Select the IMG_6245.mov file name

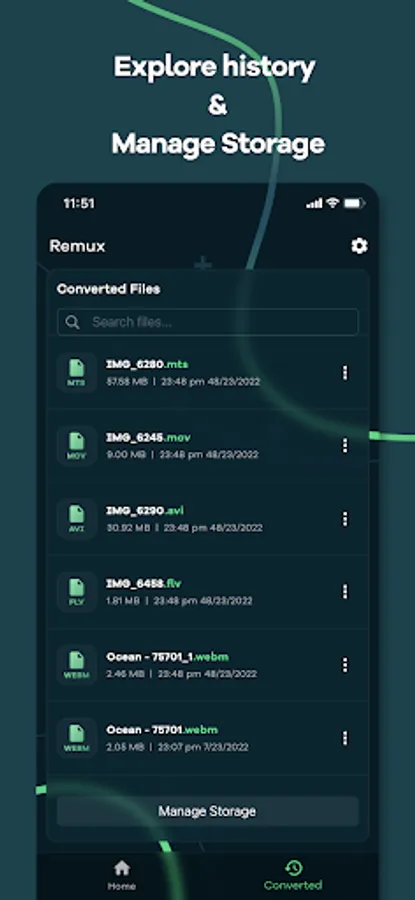coord(148,437)
